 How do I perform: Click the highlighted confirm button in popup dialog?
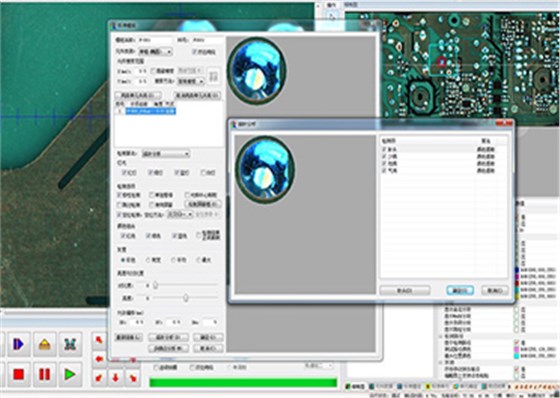coord(460,290)
